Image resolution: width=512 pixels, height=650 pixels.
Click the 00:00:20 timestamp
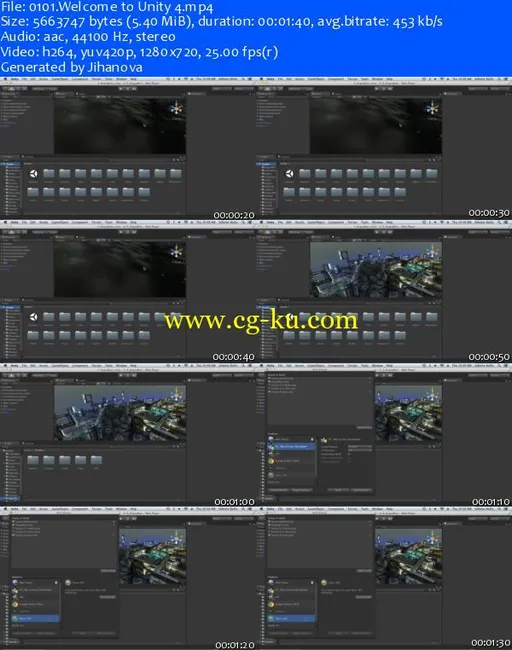click(234, 215)
